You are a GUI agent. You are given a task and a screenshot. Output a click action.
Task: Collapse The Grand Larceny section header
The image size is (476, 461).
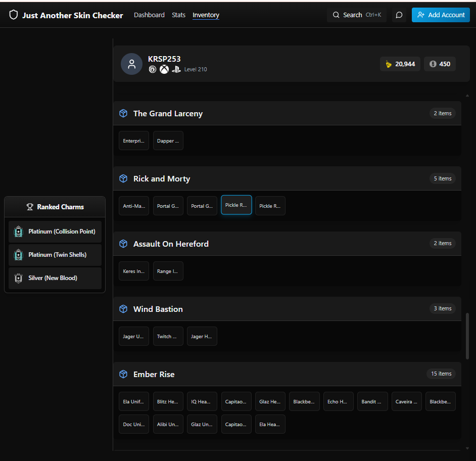287,113
